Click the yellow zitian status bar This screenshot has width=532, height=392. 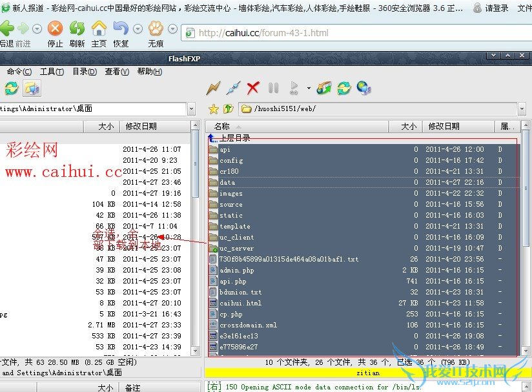368,373
